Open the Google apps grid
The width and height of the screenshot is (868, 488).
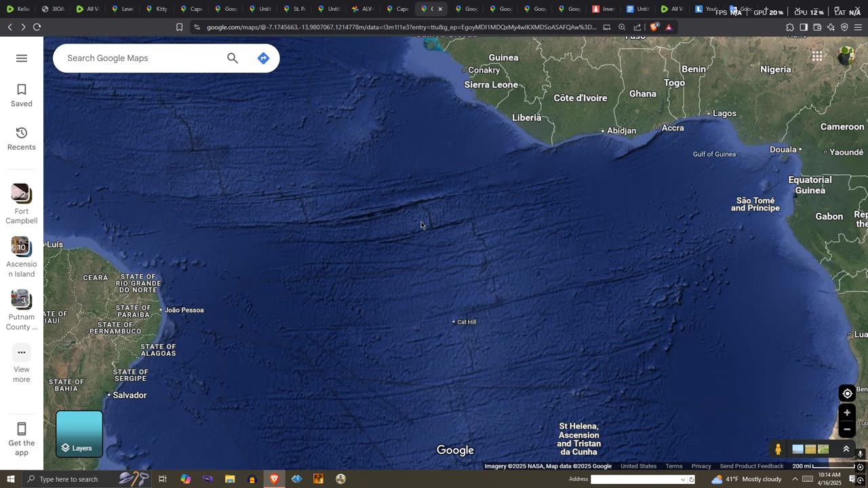[817, 56]
